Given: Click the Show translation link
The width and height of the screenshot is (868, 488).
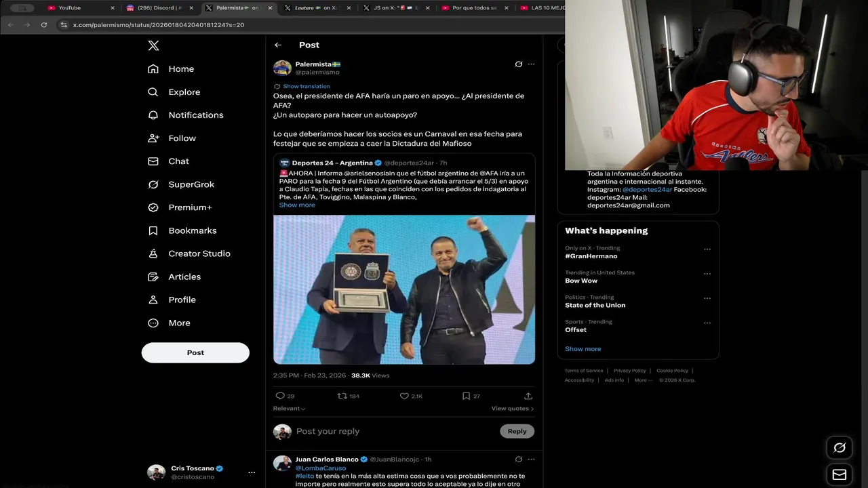Looking at the screenshot, I should pyautogui.click(x=307, y=86).
